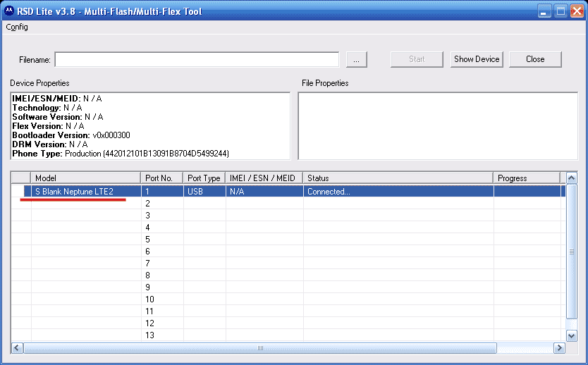Click the disabled Start button

coord(417,59)
